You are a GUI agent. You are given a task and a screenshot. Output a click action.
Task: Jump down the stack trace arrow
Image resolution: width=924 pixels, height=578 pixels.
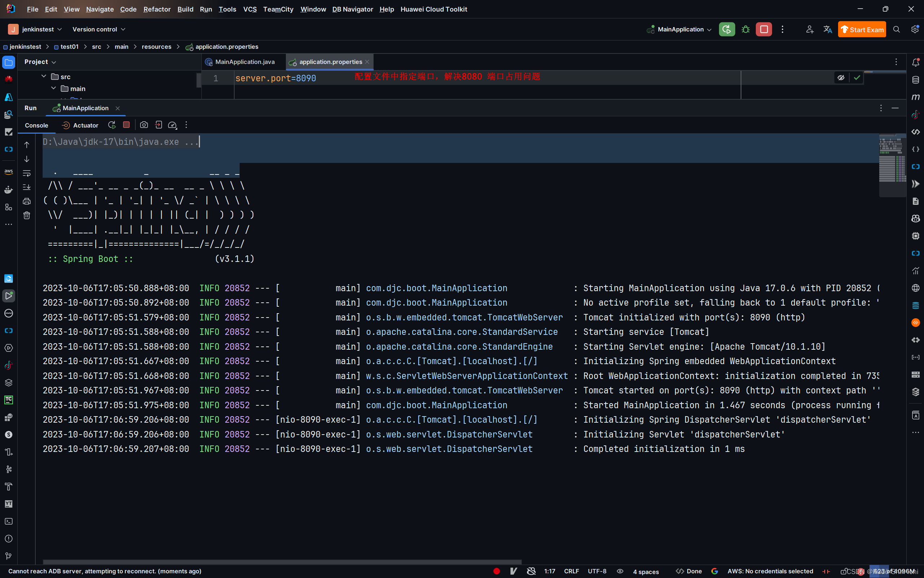[27, 159]
